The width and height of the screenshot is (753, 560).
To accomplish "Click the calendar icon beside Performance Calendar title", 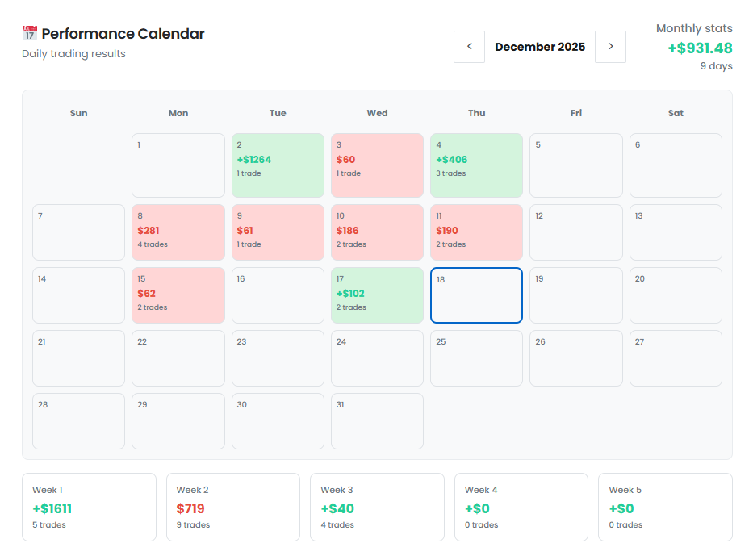I will click(29, 32).
